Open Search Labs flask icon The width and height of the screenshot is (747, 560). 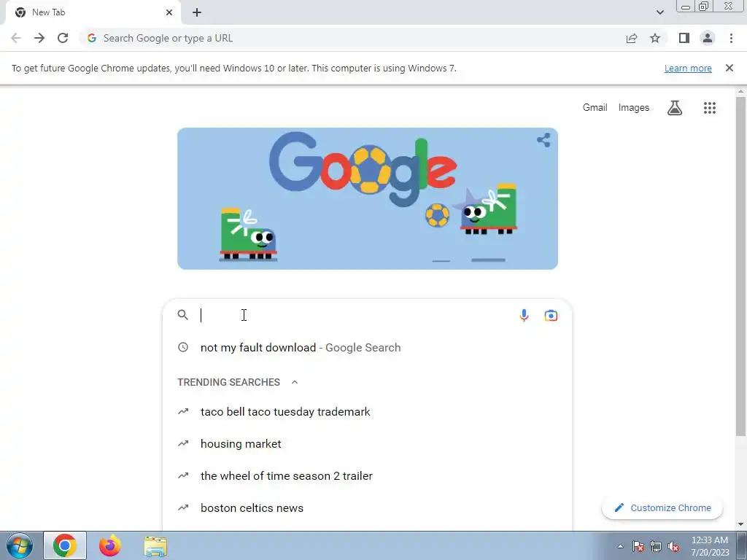[675, 108]
